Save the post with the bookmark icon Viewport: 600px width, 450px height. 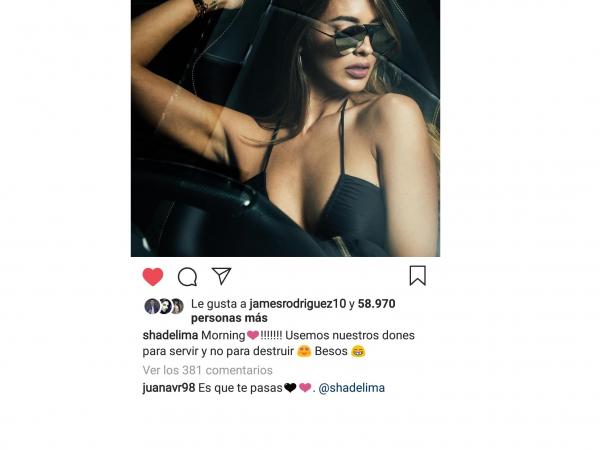[x=417, y=276]
